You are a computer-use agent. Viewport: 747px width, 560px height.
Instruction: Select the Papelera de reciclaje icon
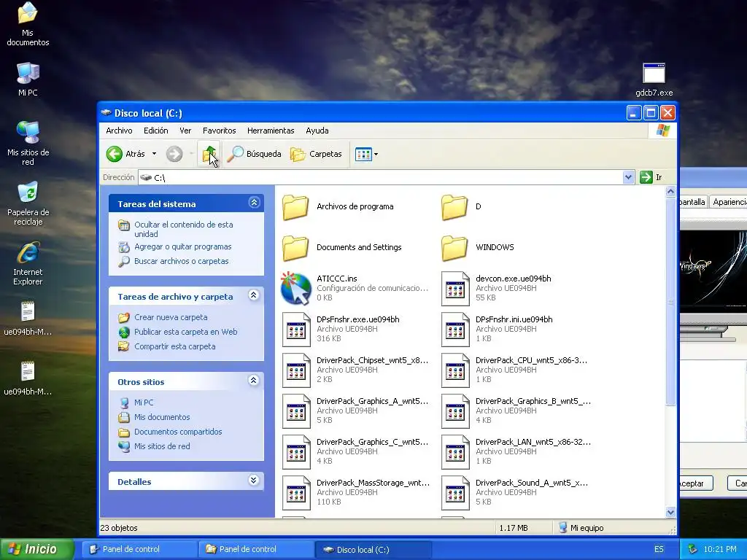coord(28,203)
